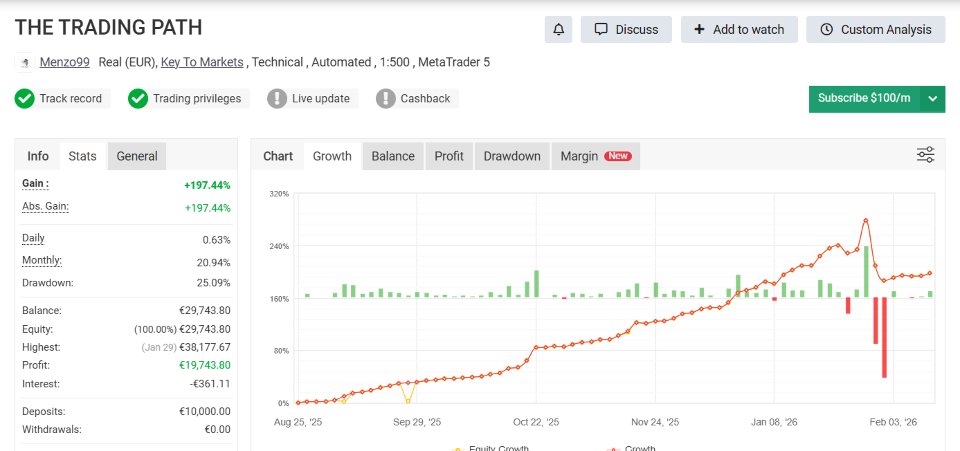Click the Discuss speech bubble button

626,29
